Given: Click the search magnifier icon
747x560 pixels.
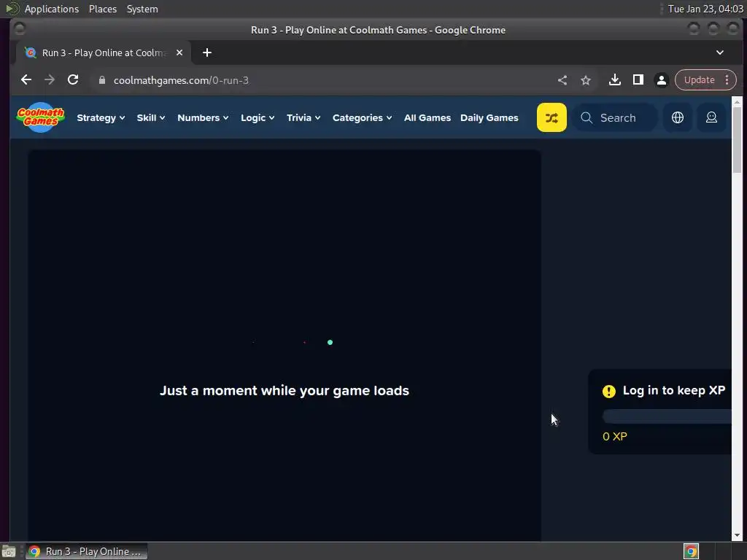Looking at the screenshot, I should [x=587, y=117].
